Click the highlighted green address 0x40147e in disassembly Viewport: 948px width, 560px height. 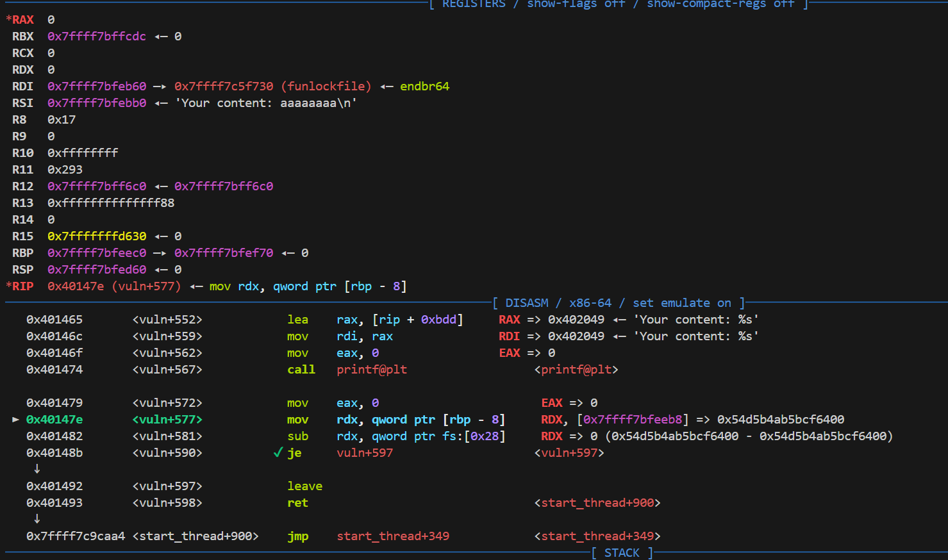coord(54,420)
